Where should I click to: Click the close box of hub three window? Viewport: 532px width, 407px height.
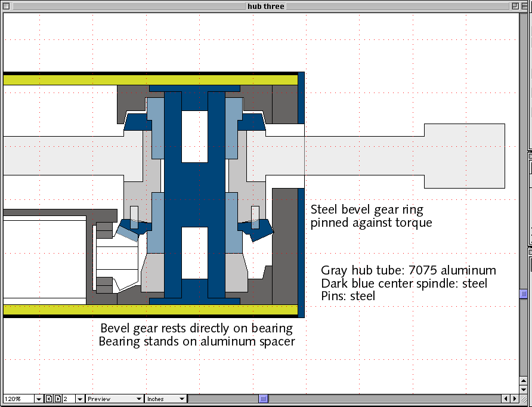7,6
